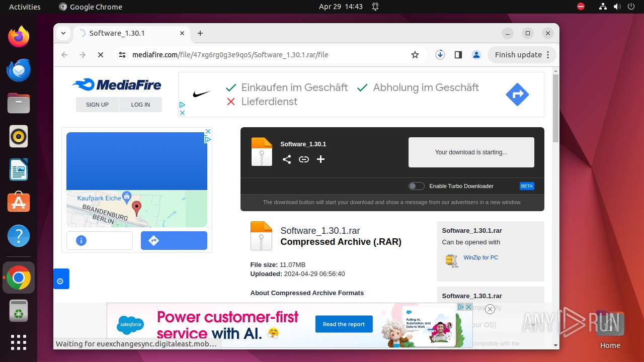Click the page vertical scrollbar
Screen dimensions: 644x362
click(x=555, y=108)
